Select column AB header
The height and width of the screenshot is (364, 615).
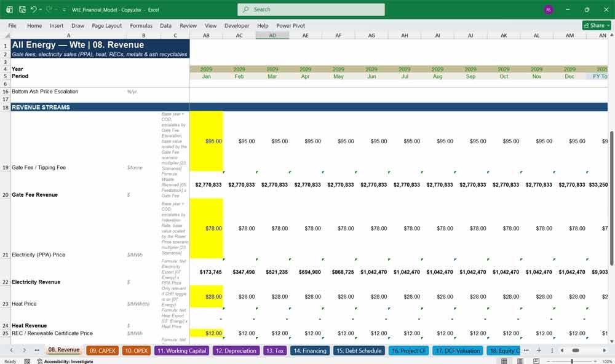(206, 35)
